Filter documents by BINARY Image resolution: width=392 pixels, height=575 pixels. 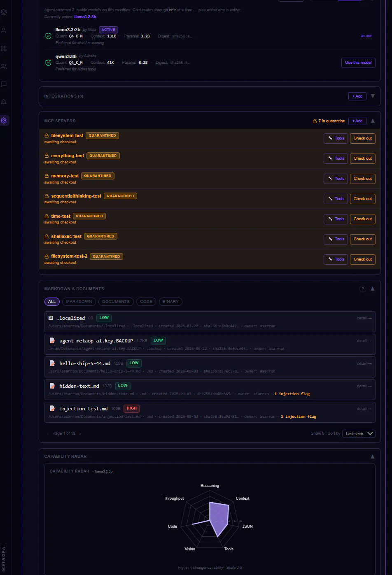click(170, 302)
